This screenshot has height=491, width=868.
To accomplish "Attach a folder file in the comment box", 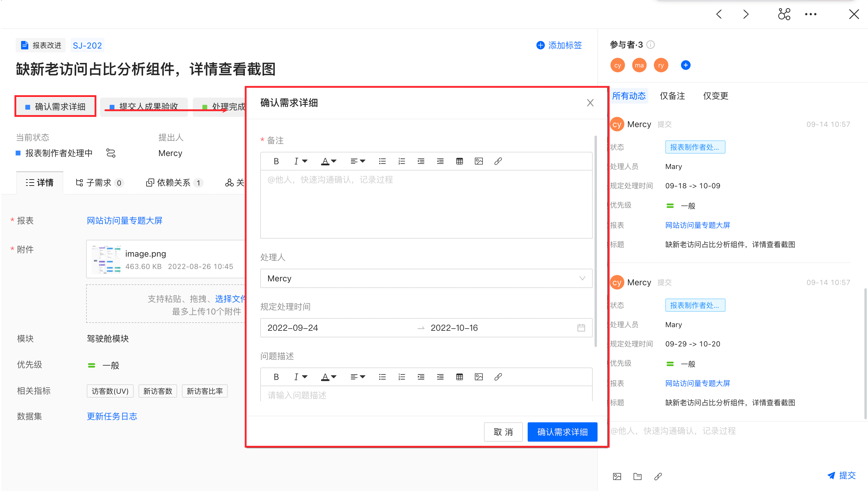I will pyautogui.click(x=637, y=476).
